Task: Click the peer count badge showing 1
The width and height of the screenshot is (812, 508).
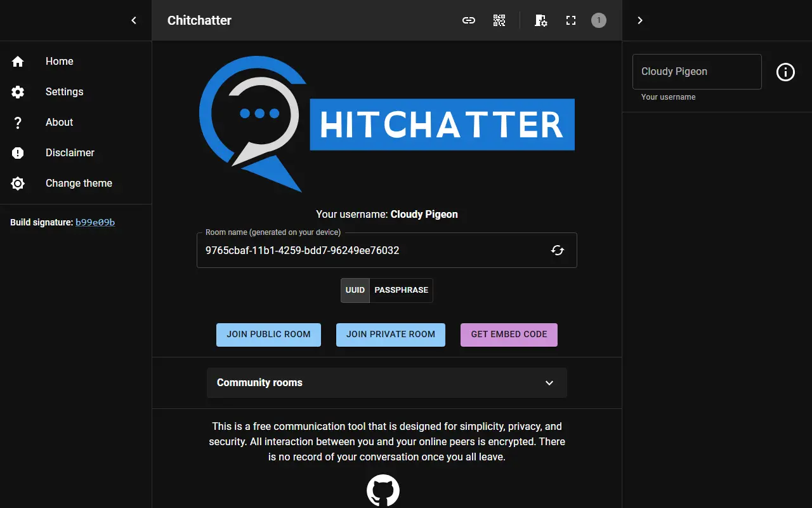Action: point(599,20)
